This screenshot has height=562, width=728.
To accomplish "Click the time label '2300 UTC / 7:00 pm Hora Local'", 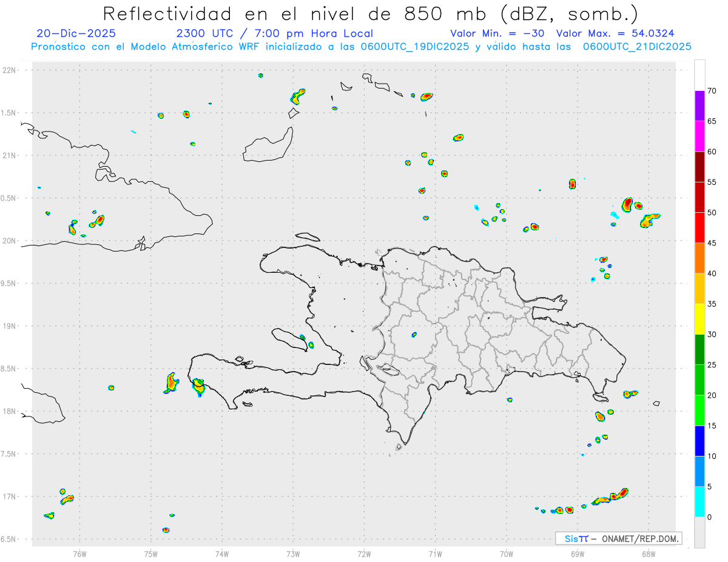I will click(x=275, y=33).
